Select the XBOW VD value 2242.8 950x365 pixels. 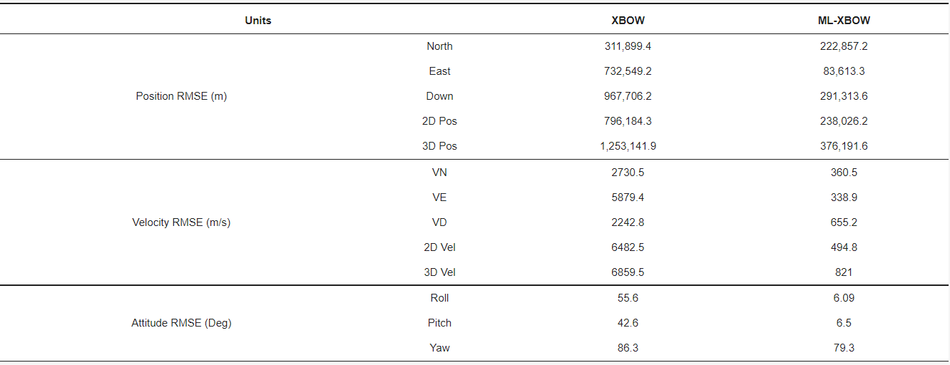click(628, 223)
